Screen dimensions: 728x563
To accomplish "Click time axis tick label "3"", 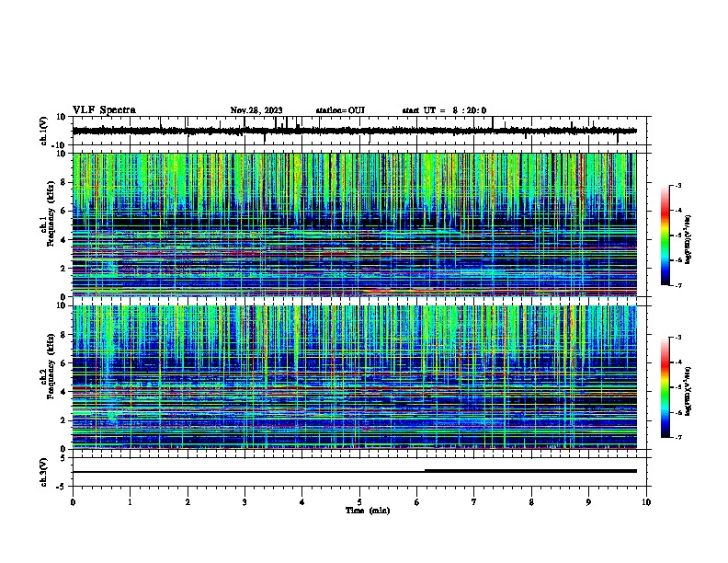I will (245, 502).
